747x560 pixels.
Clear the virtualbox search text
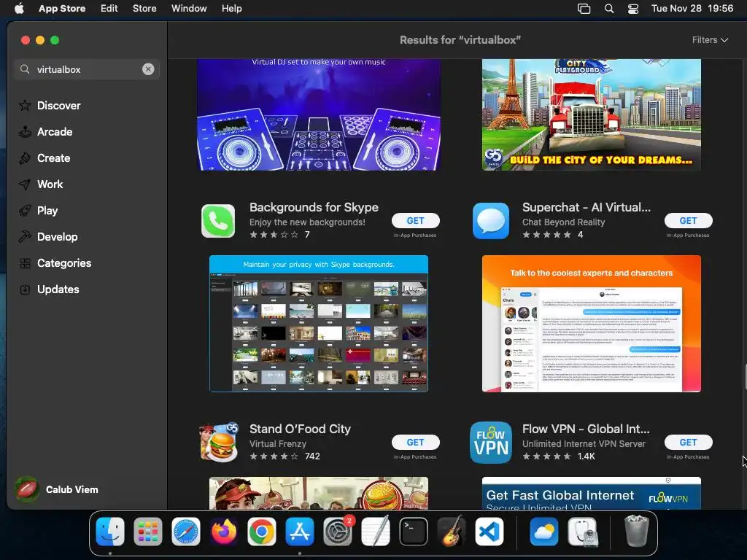[x=148, y=69]
